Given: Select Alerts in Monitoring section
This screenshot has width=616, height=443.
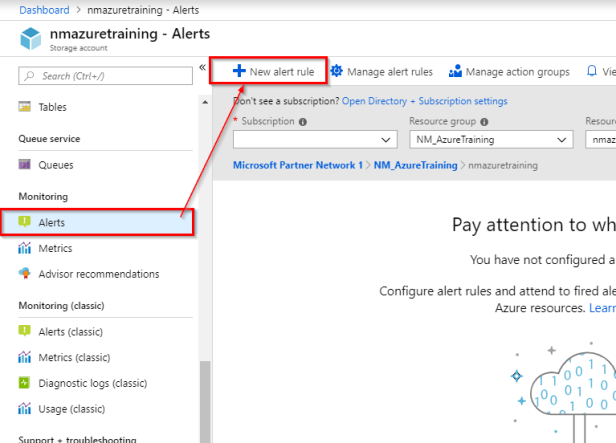Looking at the screenshot, I should tap(52, 222).
